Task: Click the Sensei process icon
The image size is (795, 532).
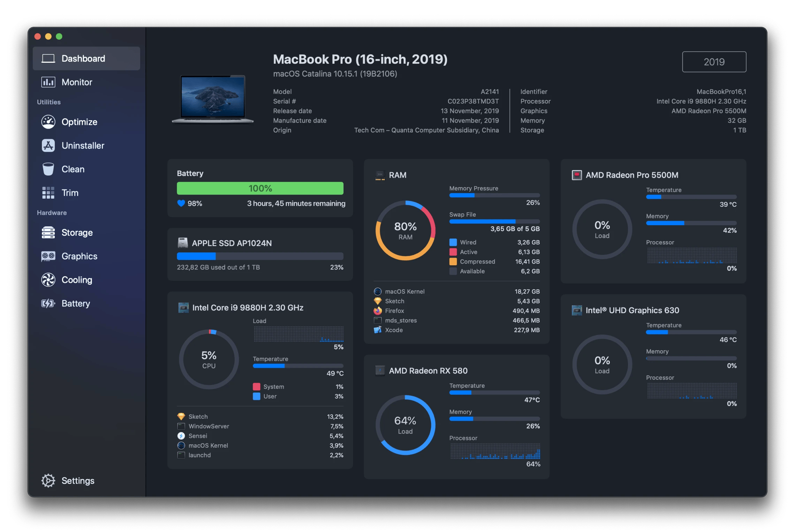Action: [181, 436]
